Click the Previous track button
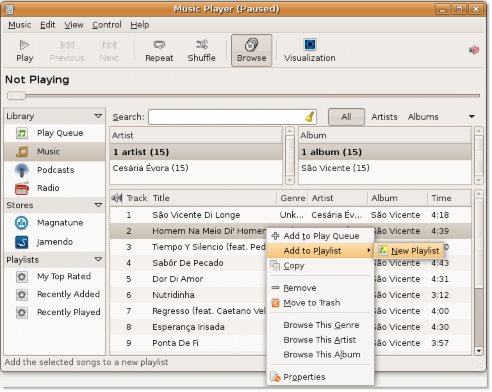 coord(67,51)
